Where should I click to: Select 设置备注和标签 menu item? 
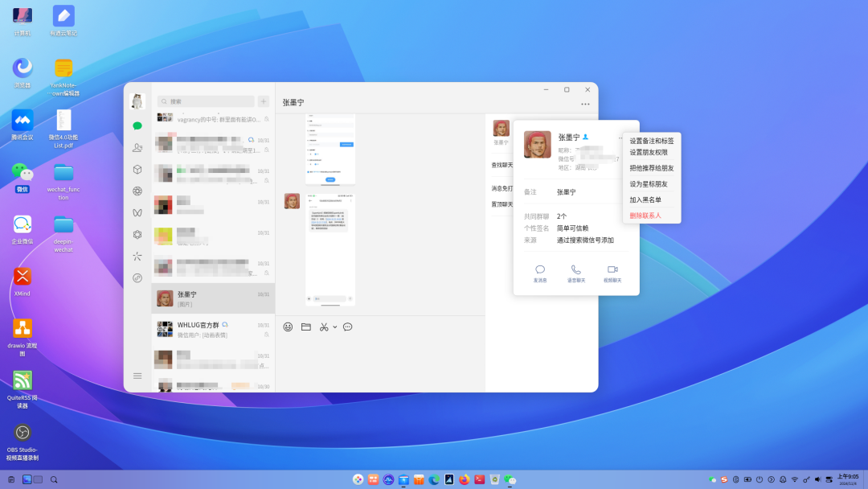click(652, 142)
